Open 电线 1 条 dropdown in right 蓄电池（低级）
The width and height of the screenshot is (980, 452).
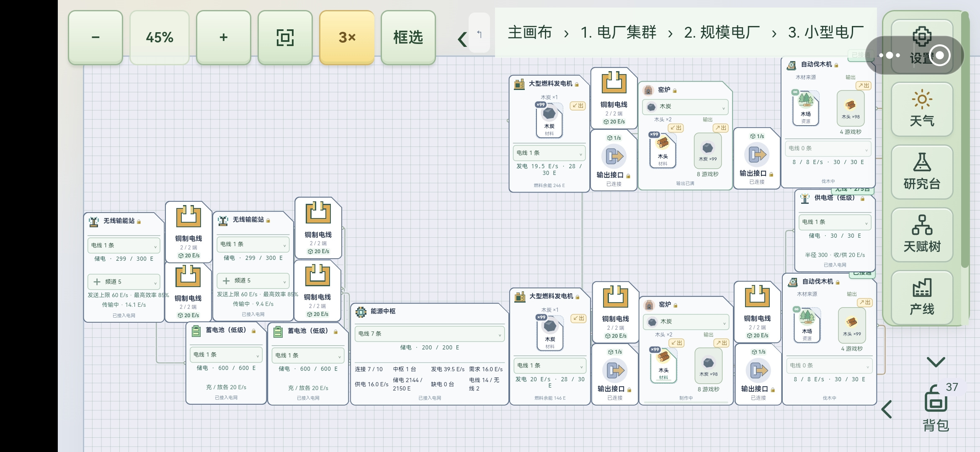(308, 355)
